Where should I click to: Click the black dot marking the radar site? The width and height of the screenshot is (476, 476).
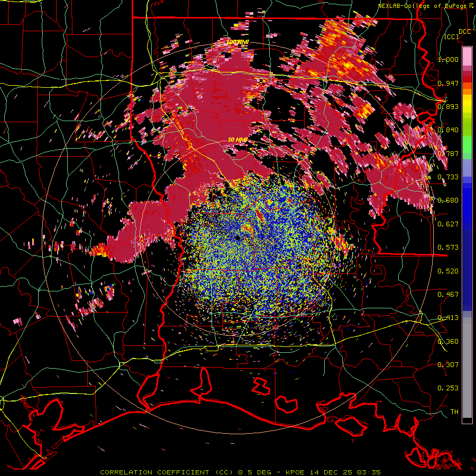pyautogui.click(x=238, y=238)
